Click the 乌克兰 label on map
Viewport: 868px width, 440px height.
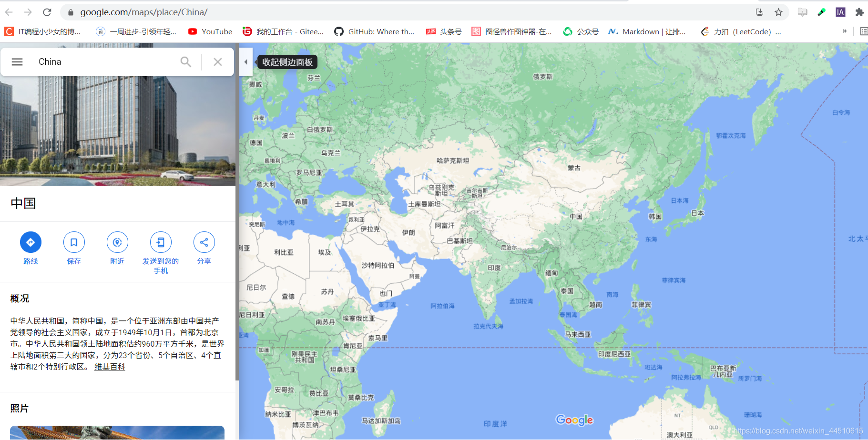click(x=331, y=153)
